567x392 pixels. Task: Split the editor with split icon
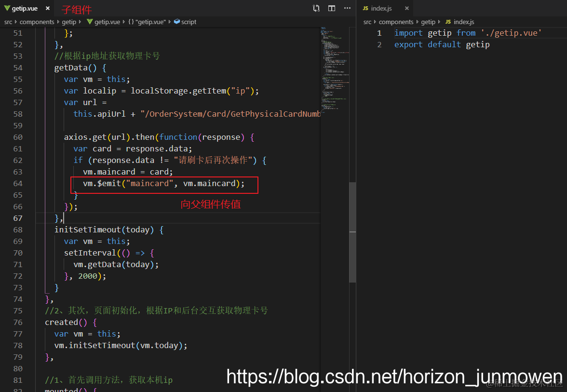[x=332, y=8]
